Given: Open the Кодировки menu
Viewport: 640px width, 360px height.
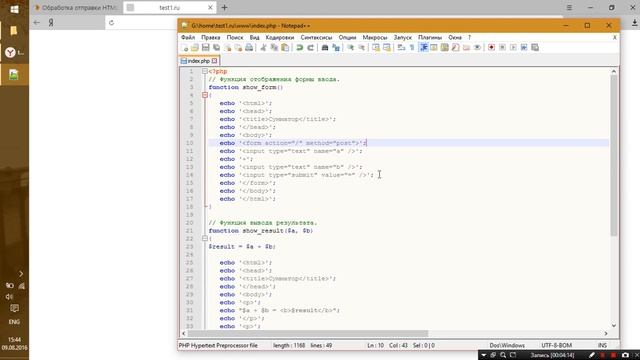Looking at the screenshot, I should [280, 37].
